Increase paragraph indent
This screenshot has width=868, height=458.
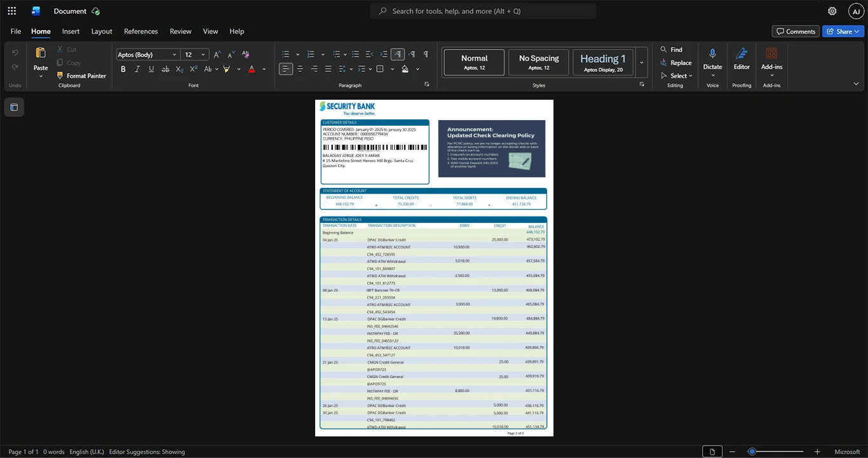point(383,55)
